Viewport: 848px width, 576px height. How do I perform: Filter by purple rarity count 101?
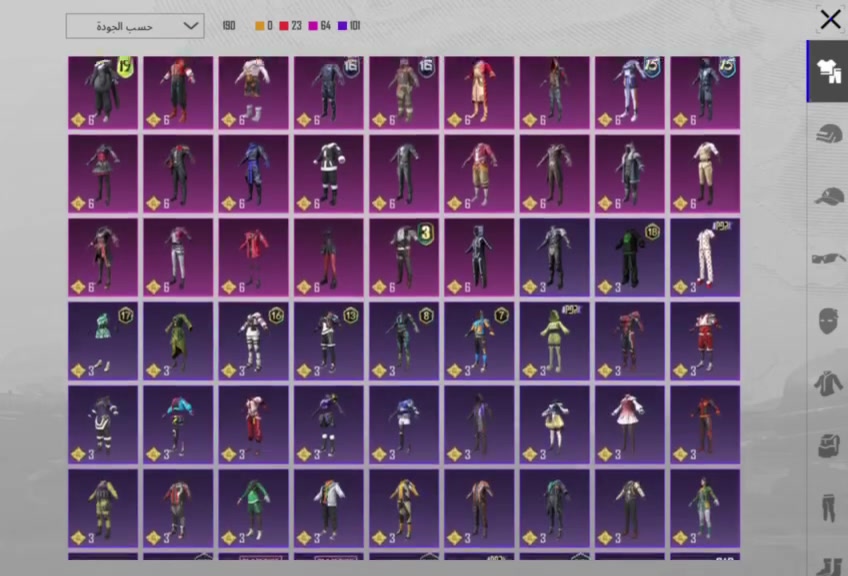(x=349, y=26)
